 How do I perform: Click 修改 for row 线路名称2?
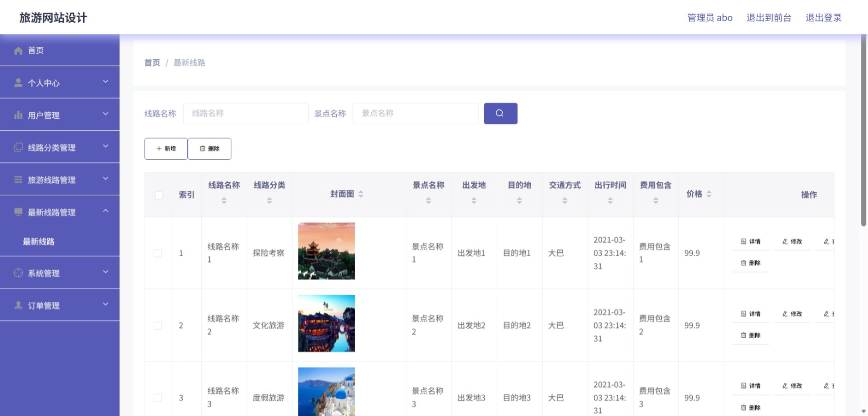click(792, 314)
